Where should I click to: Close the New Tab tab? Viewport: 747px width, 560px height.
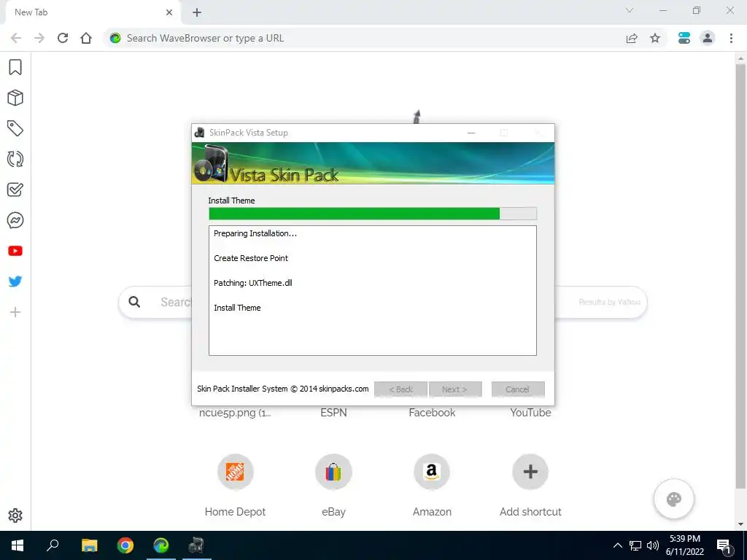tap(169, 12)
